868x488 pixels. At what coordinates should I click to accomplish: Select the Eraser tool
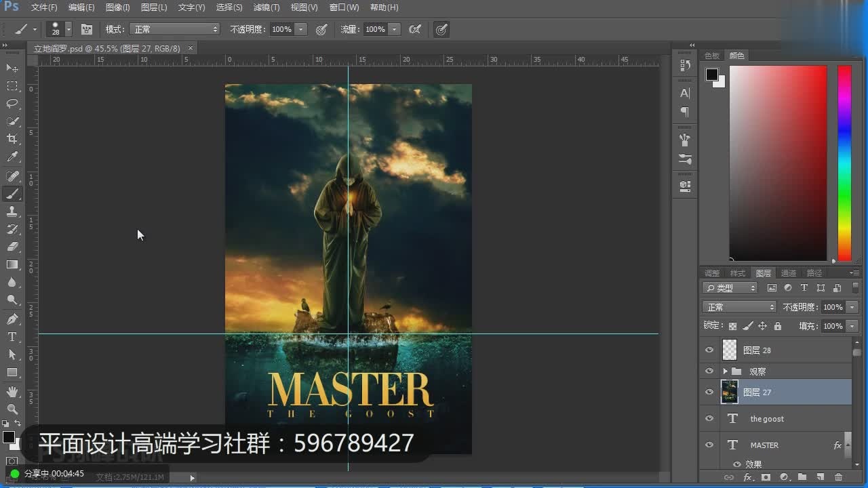point(12,247)
